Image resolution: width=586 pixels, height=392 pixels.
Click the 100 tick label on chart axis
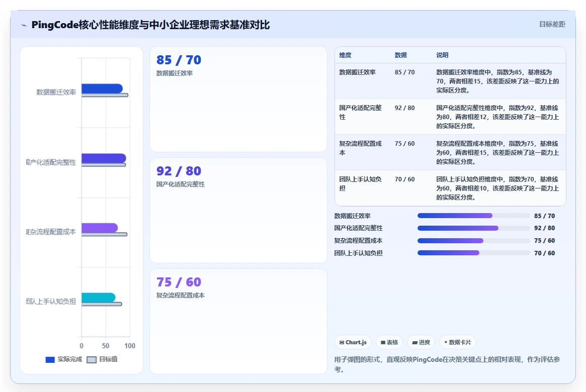(130, 346)
